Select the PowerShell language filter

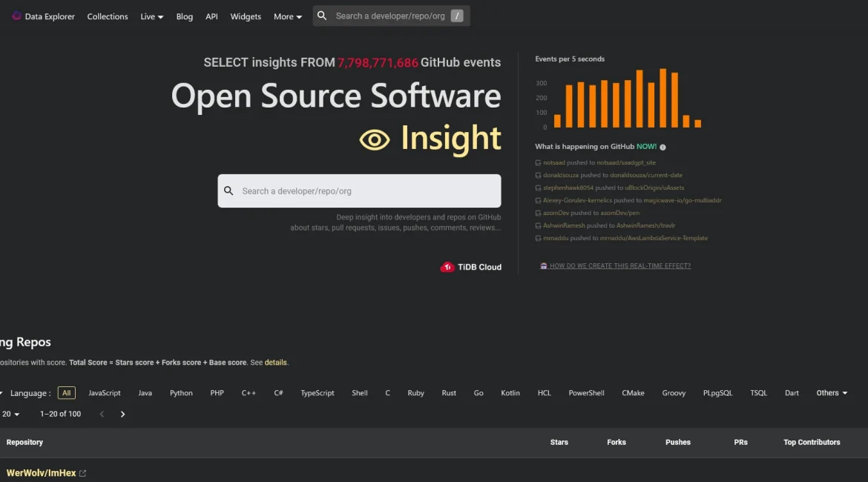click(586, 393)
